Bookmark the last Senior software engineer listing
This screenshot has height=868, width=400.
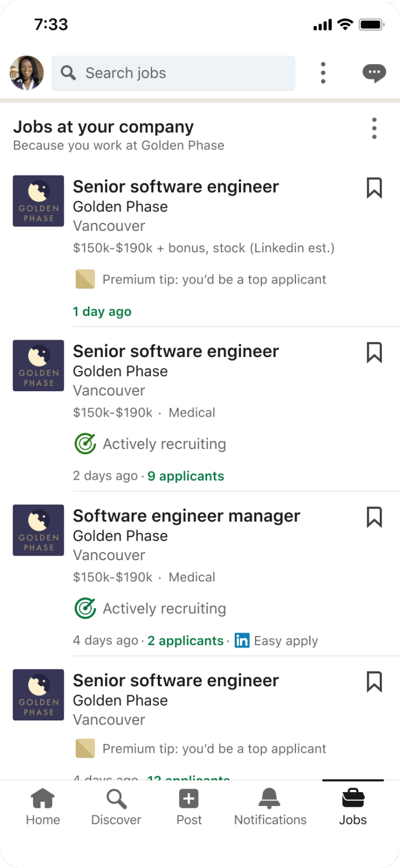[375, 682]
